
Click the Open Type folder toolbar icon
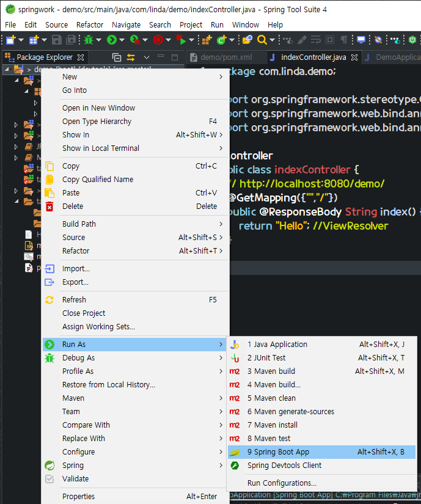tap(247, 40)
